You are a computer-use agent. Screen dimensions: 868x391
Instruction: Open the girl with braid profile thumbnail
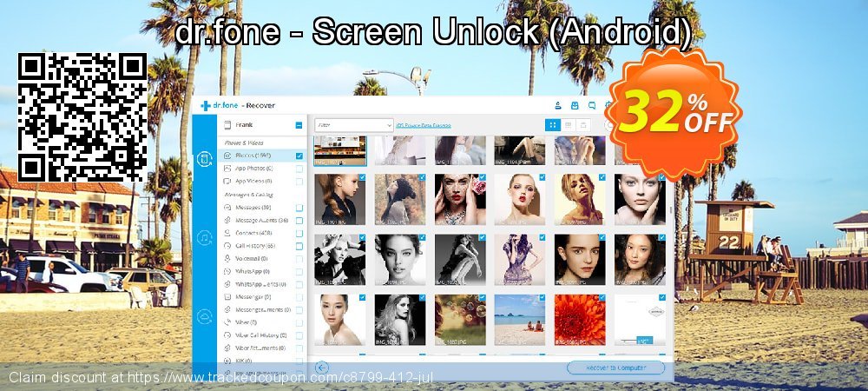click(x=340, y=199)
